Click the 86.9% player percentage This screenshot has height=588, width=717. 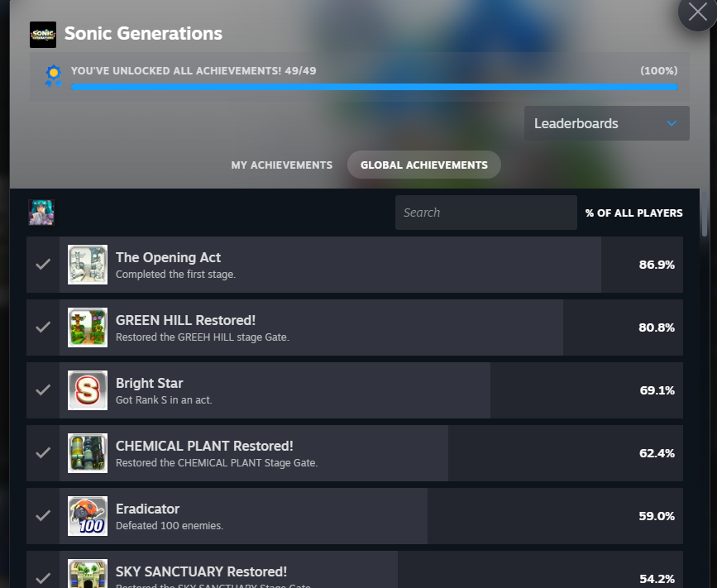(x=657, y=265)
